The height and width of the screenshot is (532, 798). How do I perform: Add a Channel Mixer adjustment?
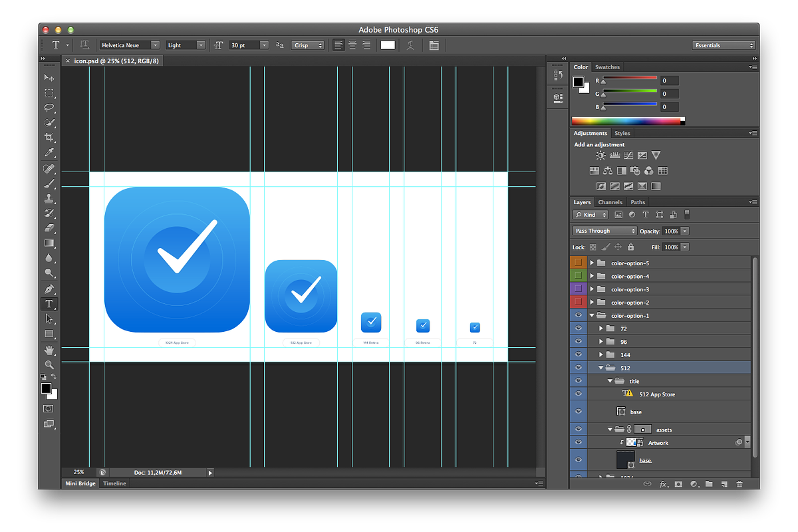click(648, 171)
